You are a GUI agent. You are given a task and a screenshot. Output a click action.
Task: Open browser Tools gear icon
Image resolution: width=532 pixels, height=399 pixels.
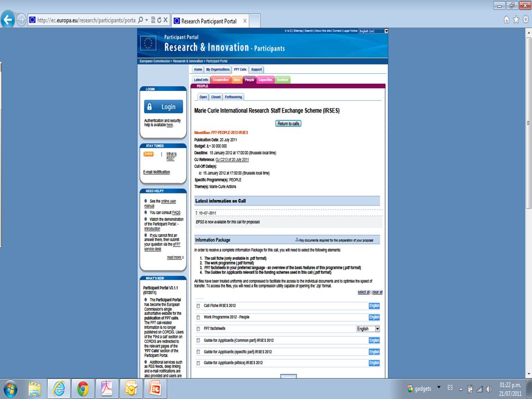526,20
